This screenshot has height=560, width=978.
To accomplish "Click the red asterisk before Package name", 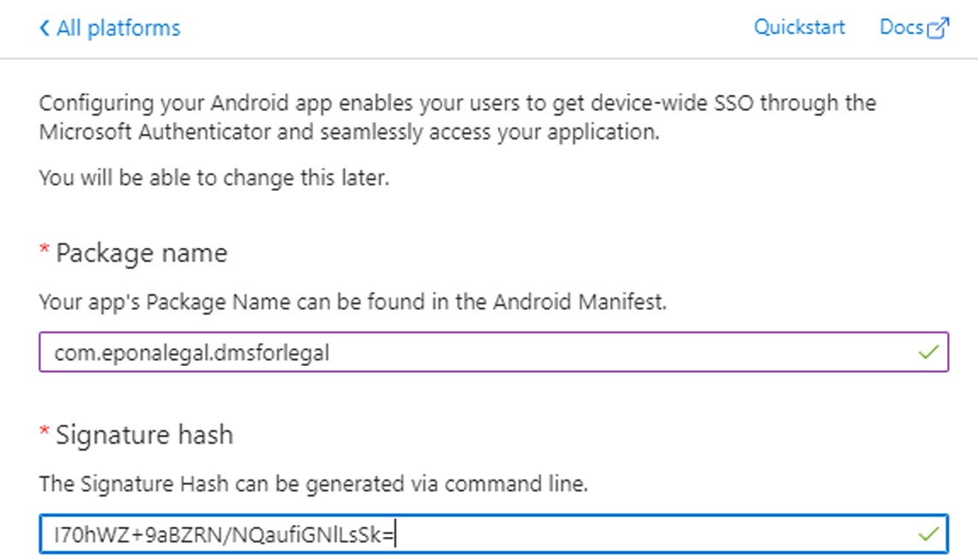I will pyautogui.click(x=44, y=251).
